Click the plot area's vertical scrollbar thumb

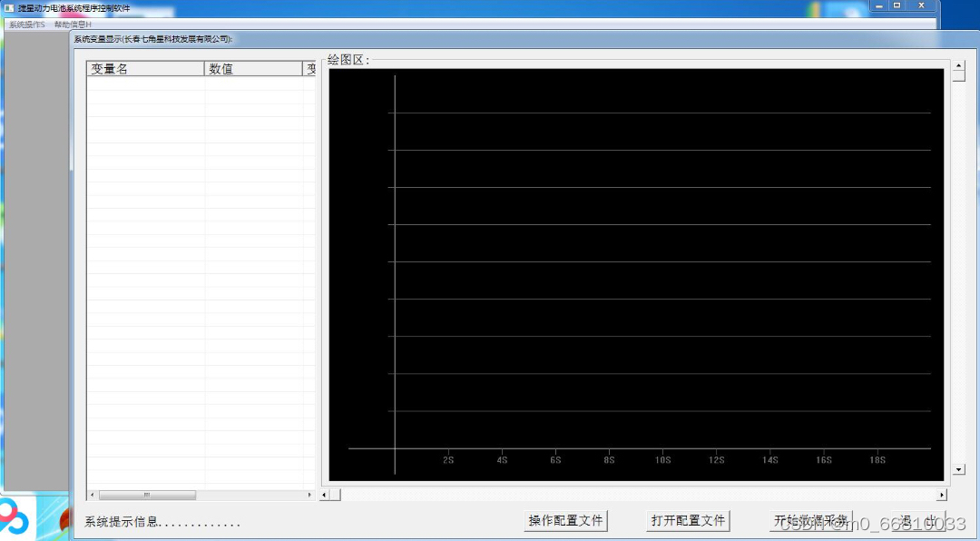click(x=959, y=76)
